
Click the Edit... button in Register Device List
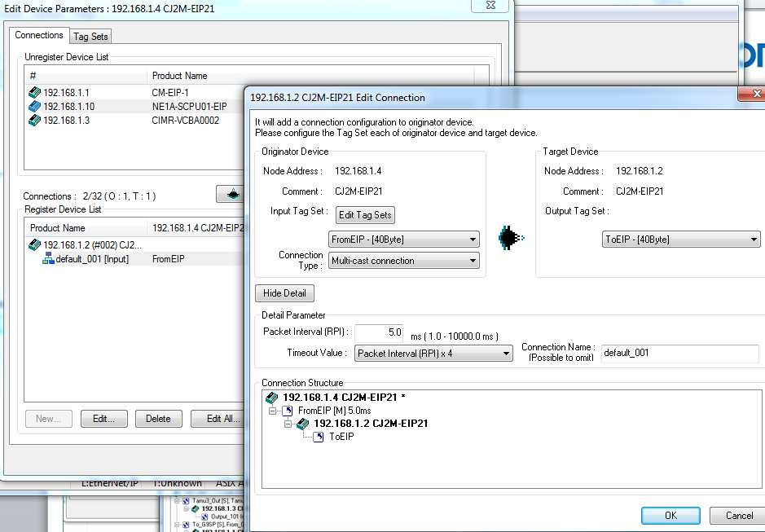(x=104, y=419)
